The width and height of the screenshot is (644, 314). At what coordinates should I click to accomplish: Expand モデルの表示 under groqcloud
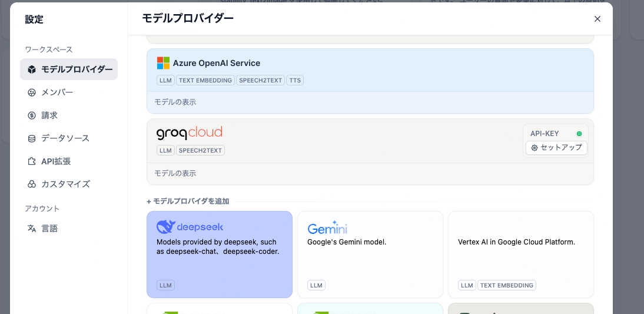click(175, 173)
